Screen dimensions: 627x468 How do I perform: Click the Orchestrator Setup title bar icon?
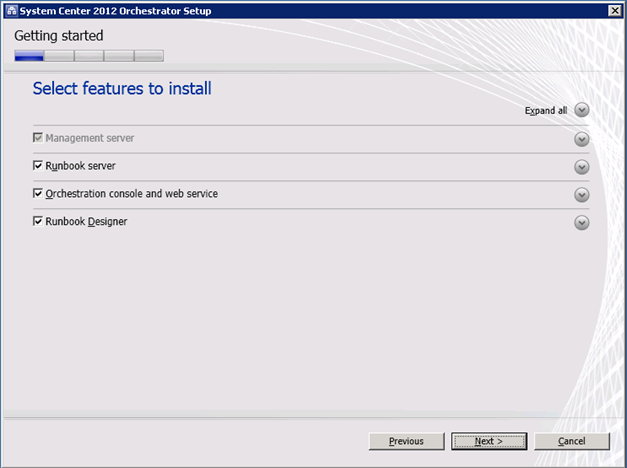10,10
